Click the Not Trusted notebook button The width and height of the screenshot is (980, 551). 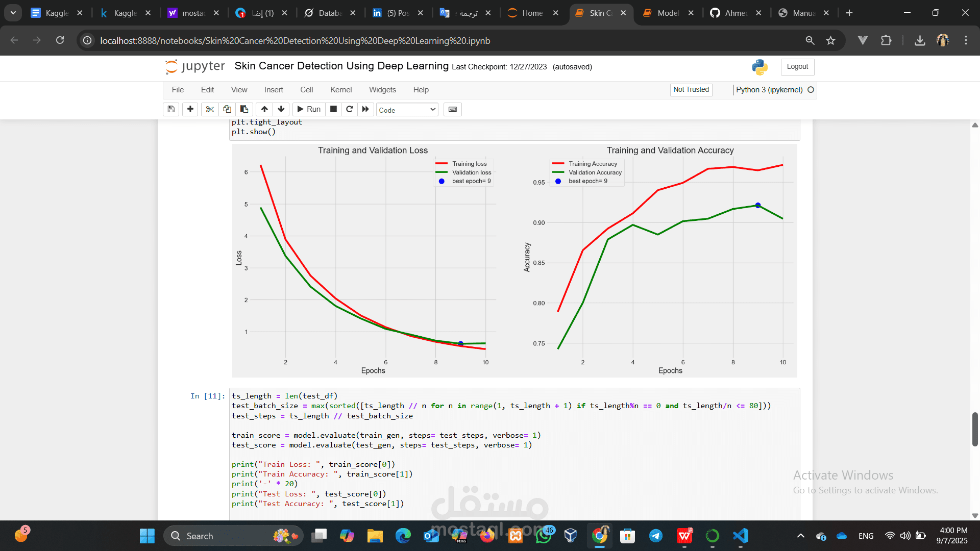tap(691, 90)
